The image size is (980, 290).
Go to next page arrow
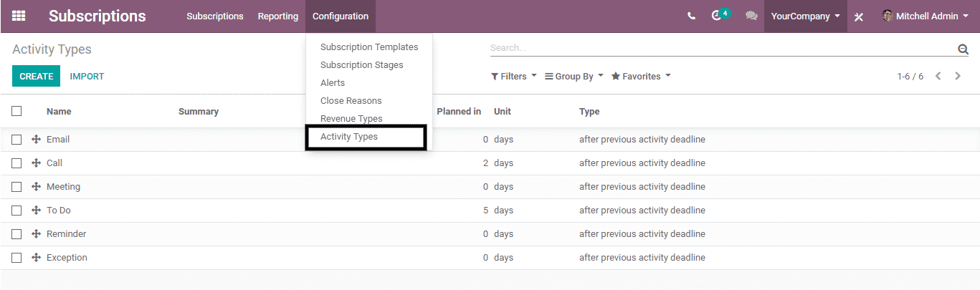point(958,76)
